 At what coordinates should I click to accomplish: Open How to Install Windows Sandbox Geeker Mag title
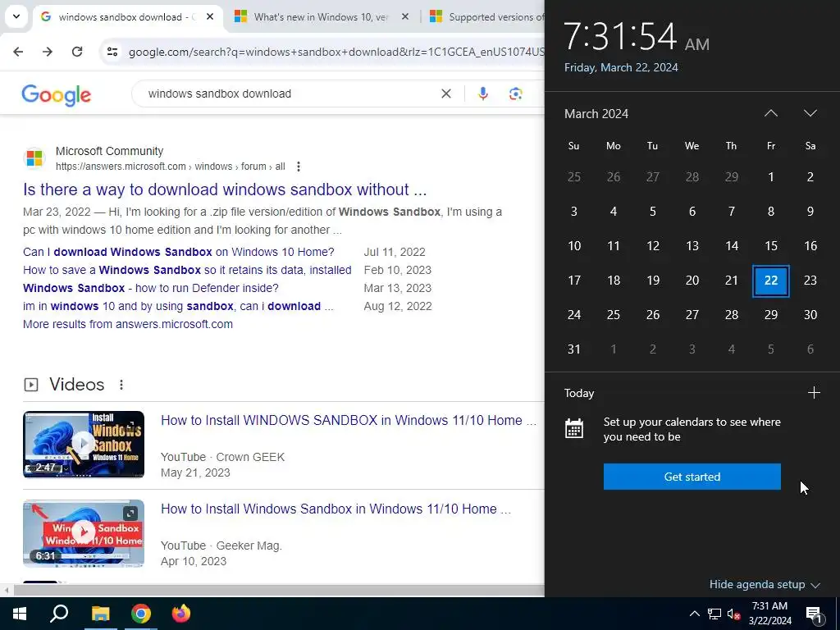pyautogui.click(x=336, y=509)
